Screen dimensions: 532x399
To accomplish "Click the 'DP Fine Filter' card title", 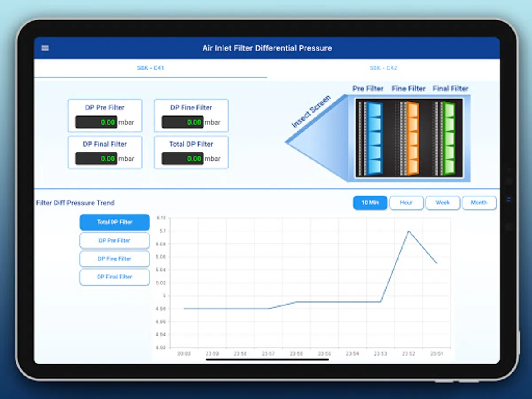I will [191, 108].
